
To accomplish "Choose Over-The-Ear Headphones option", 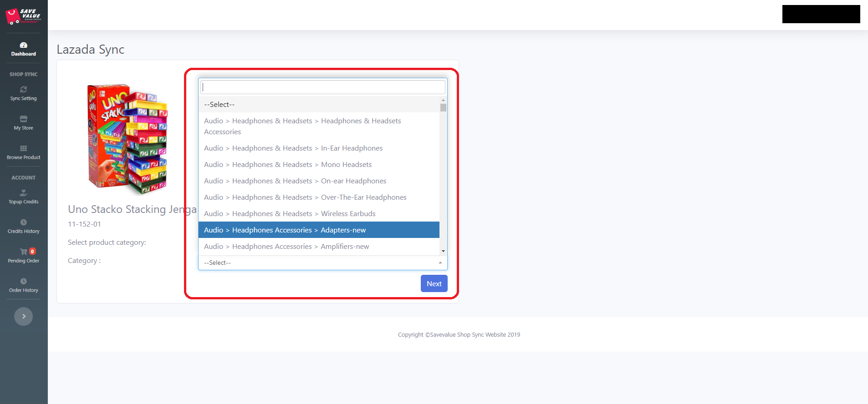I will (x=319, y=197).
